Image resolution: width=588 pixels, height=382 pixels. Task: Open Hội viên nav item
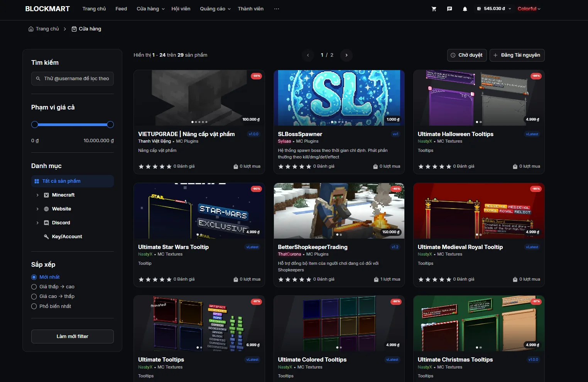coord(181,9)
